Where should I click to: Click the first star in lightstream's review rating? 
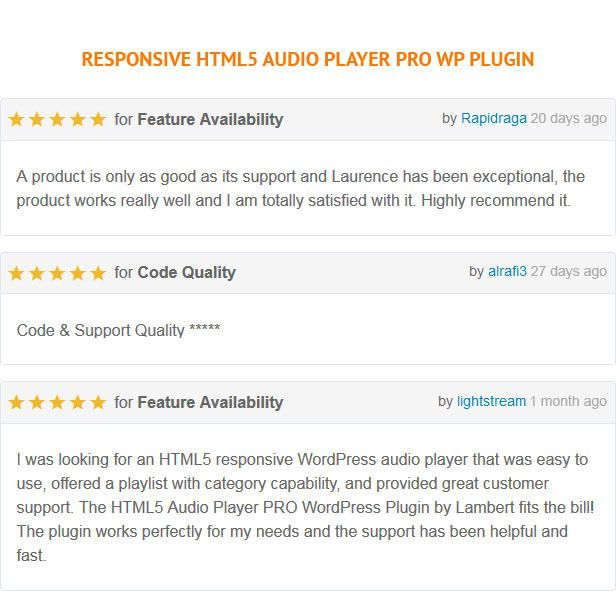pyautogui.click(x=17, y=402)
